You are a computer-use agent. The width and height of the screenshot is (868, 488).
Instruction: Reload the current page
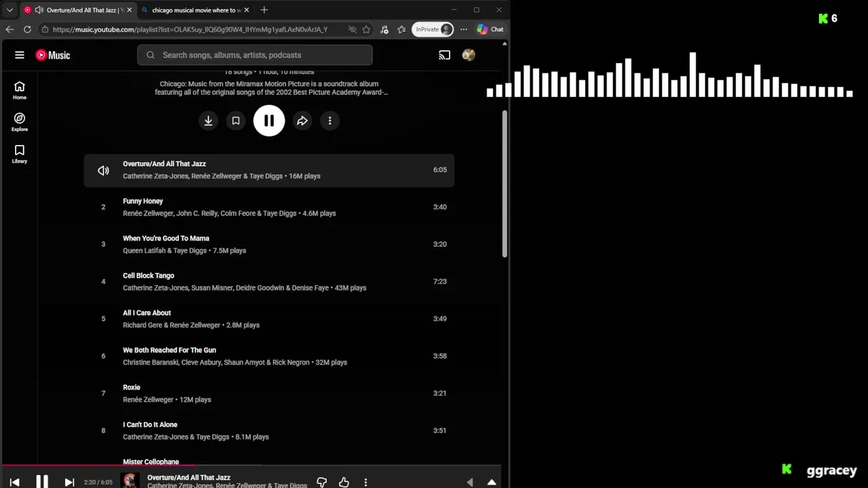27,29
